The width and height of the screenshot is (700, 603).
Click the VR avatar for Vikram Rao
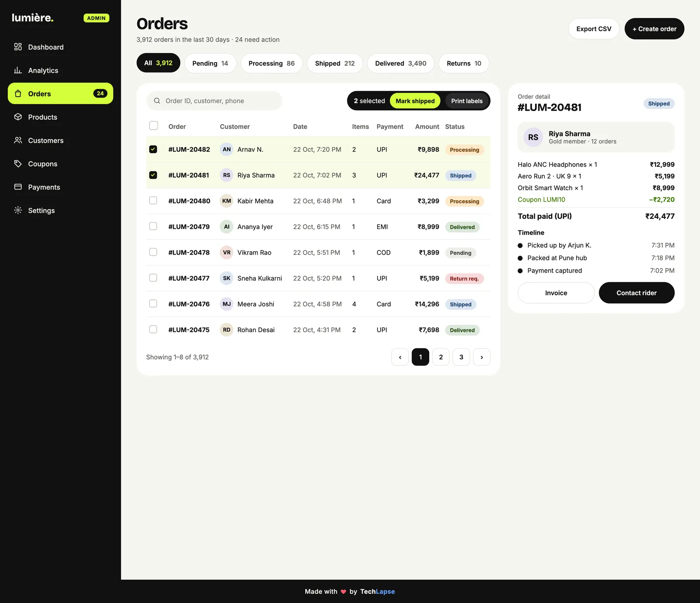coord(227,252)
